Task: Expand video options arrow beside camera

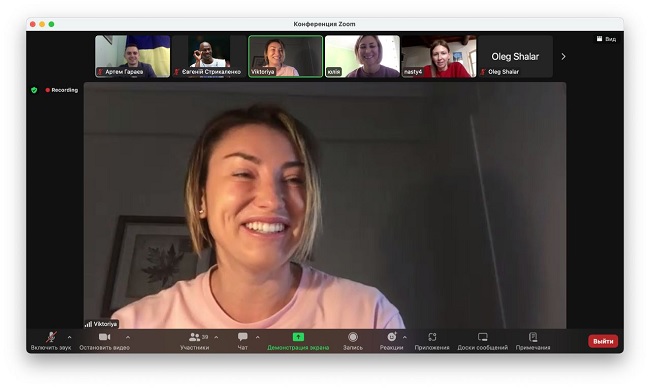Action: pyautogui.click(x=128, y=337)
